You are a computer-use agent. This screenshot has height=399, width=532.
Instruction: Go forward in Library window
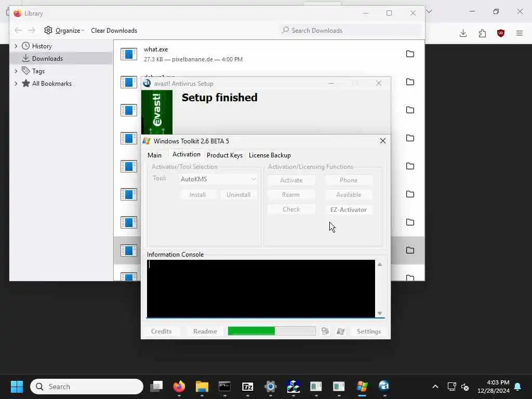click(x=32, y=31)
